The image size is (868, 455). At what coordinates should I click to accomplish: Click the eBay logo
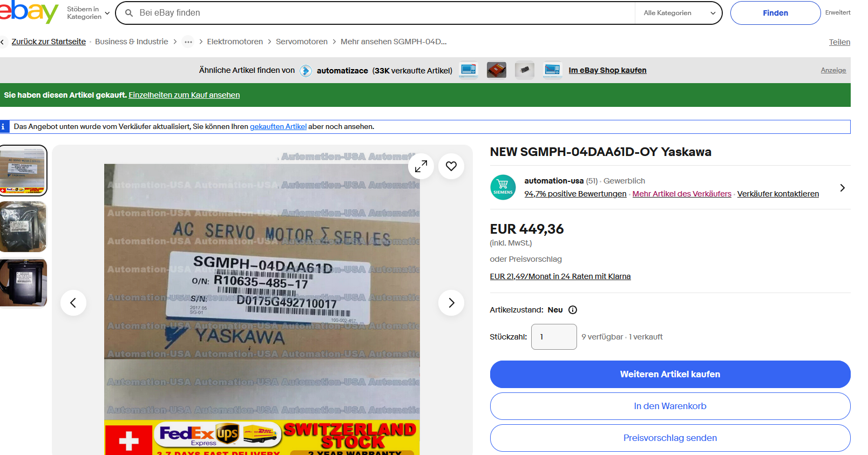tap(28, 12)
